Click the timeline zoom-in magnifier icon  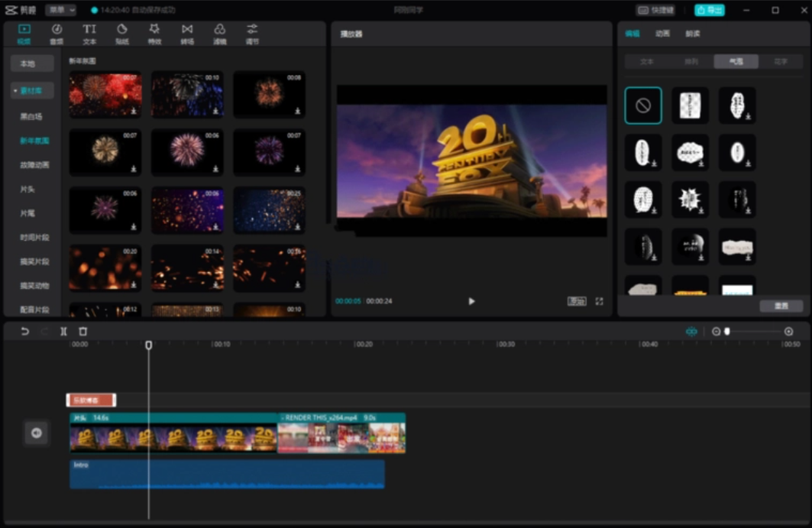click(x=788, y=332)
